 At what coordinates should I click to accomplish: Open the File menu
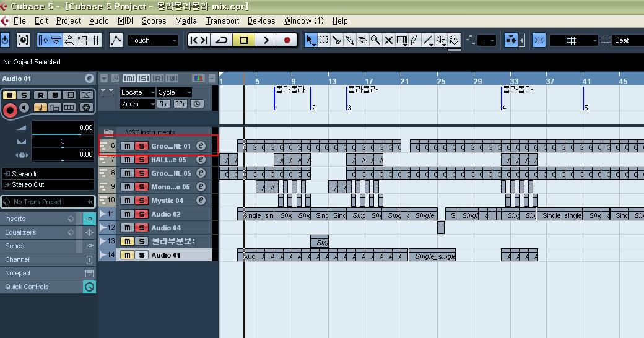[x=19, y=20]
